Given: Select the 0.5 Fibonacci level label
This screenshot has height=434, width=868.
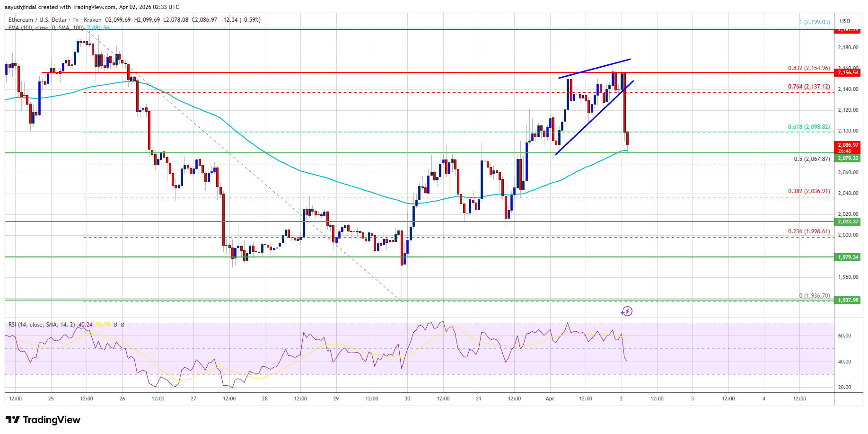Looking at the screenshot, I should (811, 159).
